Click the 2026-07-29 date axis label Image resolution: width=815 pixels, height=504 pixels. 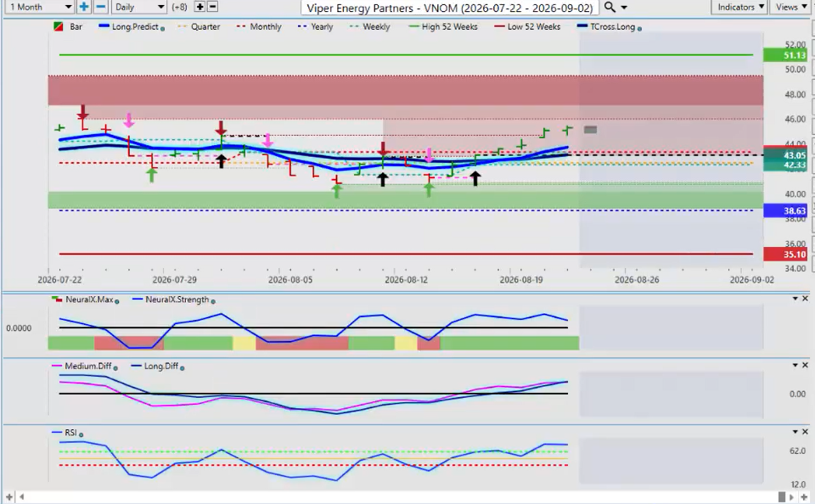(175, 279)
